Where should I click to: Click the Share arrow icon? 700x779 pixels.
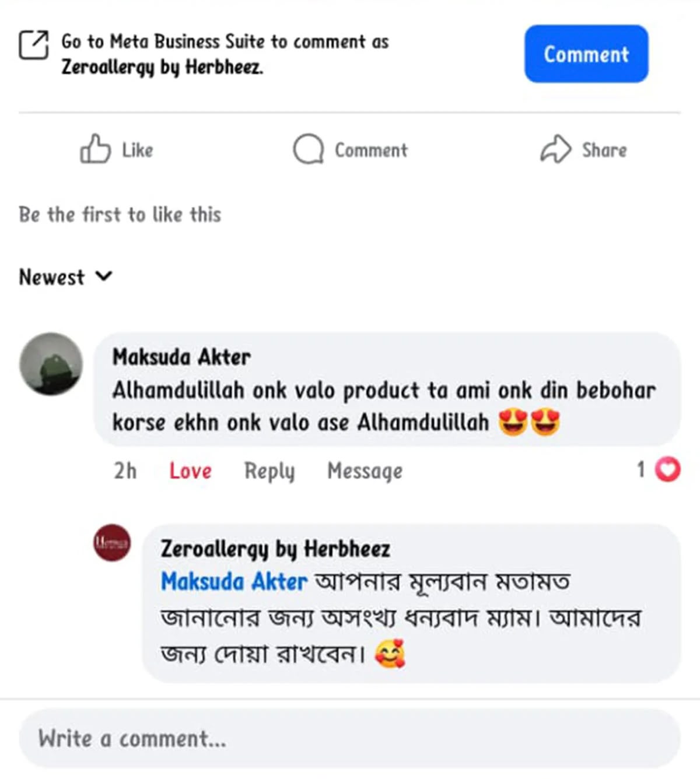click(x=555, y=149)
